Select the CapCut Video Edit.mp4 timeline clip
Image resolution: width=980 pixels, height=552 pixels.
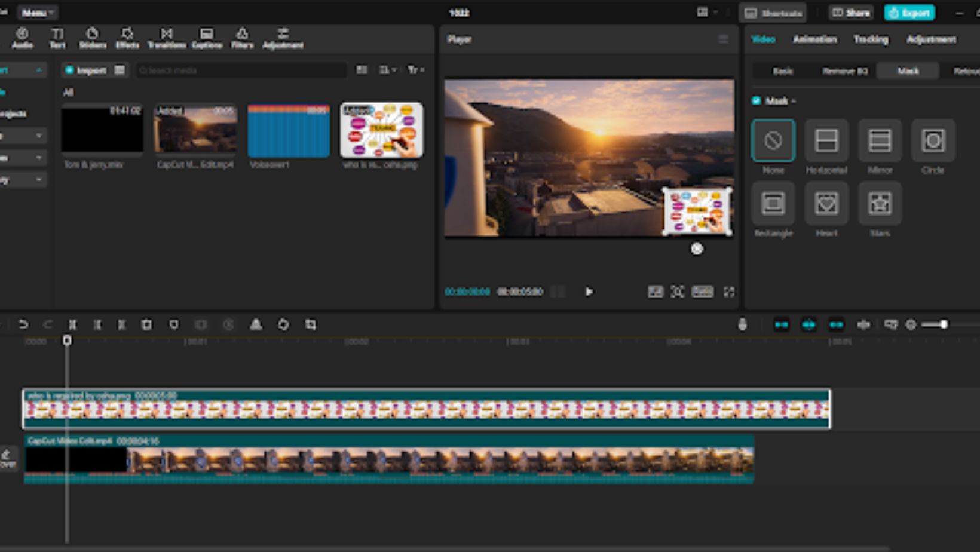click(389, 459)
